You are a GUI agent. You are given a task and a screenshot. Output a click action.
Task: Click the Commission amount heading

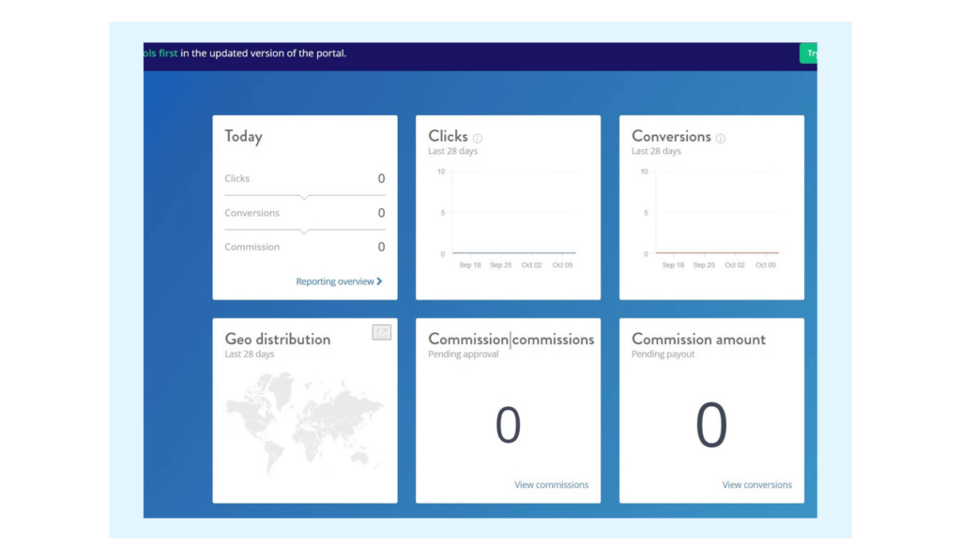[x=698, y=339]
